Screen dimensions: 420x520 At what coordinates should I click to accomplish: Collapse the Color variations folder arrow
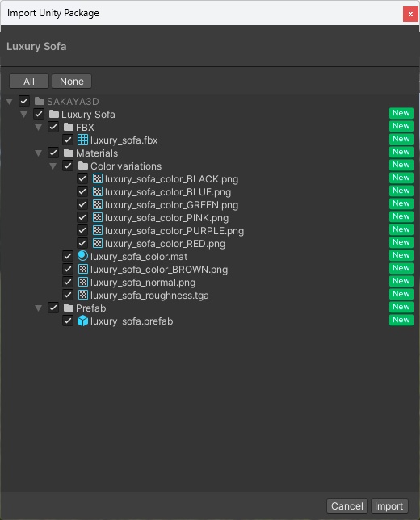click(x=53, y=166)
